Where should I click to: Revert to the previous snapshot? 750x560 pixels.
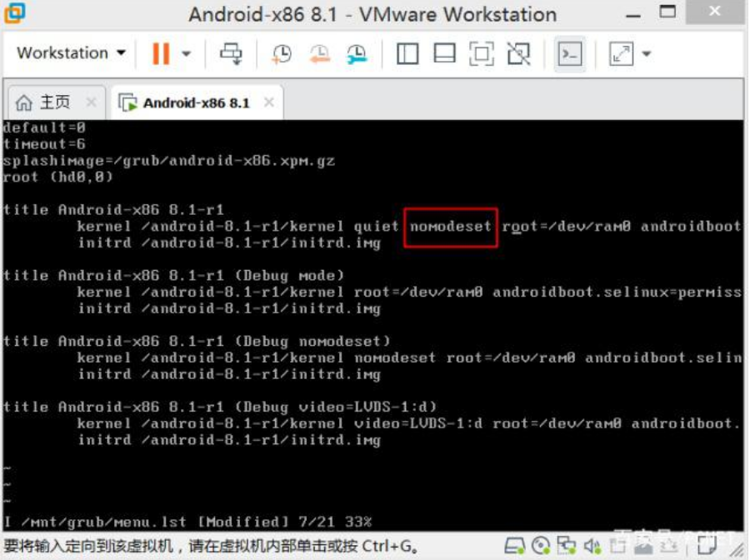pyautogui.click(x=319, y=53)
